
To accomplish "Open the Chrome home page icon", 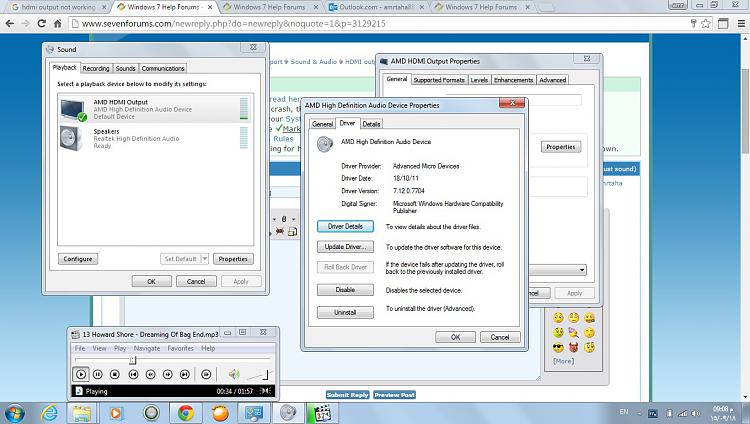I will pyautogui.click(x=57, y=23).
